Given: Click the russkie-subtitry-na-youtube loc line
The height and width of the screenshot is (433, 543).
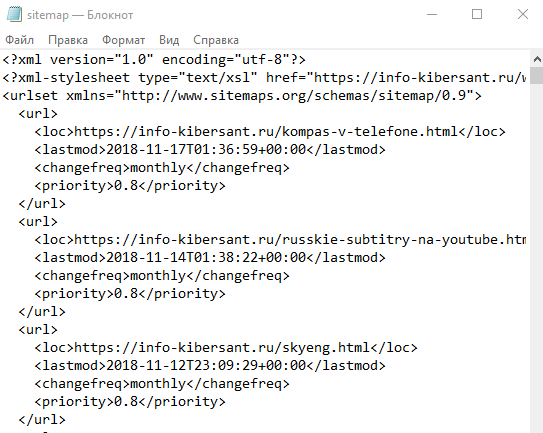Looking at the screenshot, I should [x=280, y=240].
